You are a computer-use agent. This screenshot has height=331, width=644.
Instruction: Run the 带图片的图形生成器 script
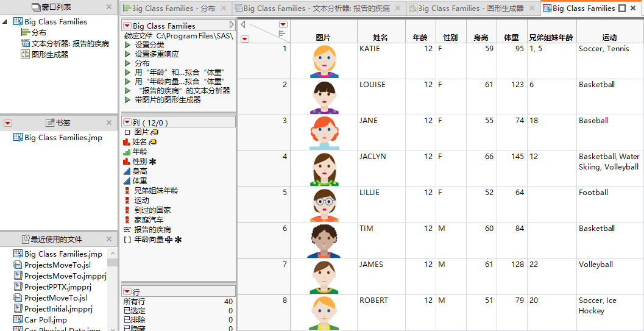coord(127,100)
